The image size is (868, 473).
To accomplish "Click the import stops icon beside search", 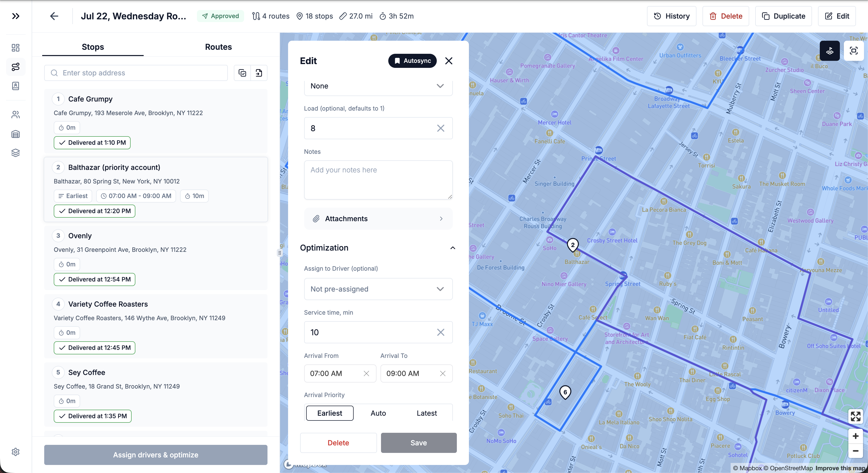I will coord(259,73).
